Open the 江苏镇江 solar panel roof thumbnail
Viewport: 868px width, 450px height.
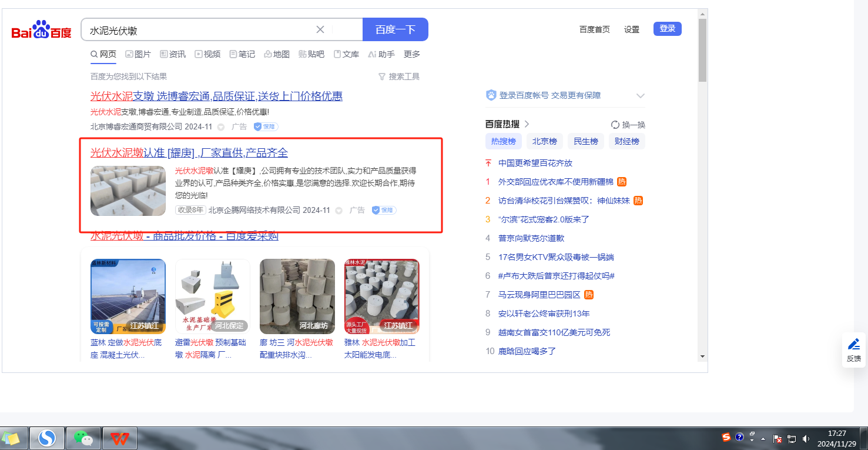(128, 296)
